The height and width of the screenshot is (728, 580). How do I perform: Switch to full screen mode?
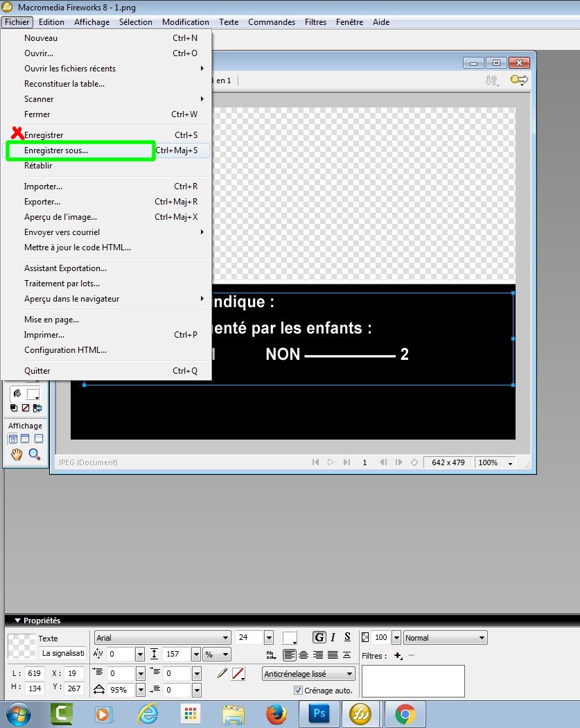coord(39,439)
